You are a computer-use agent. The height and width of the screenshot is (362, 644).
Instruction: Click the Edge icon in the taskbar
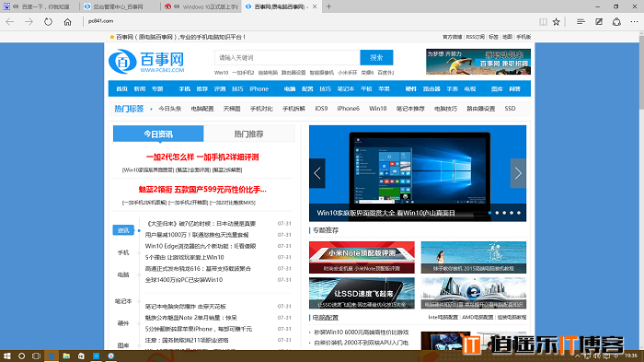point(52,356)
